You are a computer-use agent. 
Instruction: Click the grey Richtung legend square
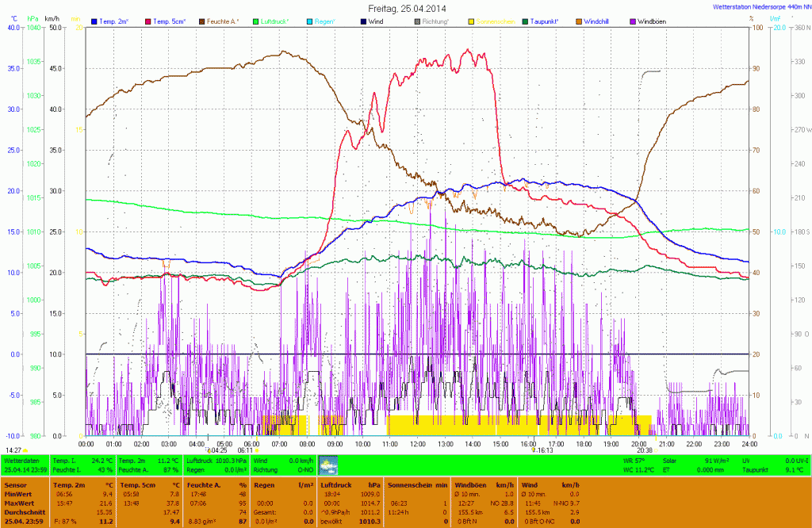tap(417, 20)
